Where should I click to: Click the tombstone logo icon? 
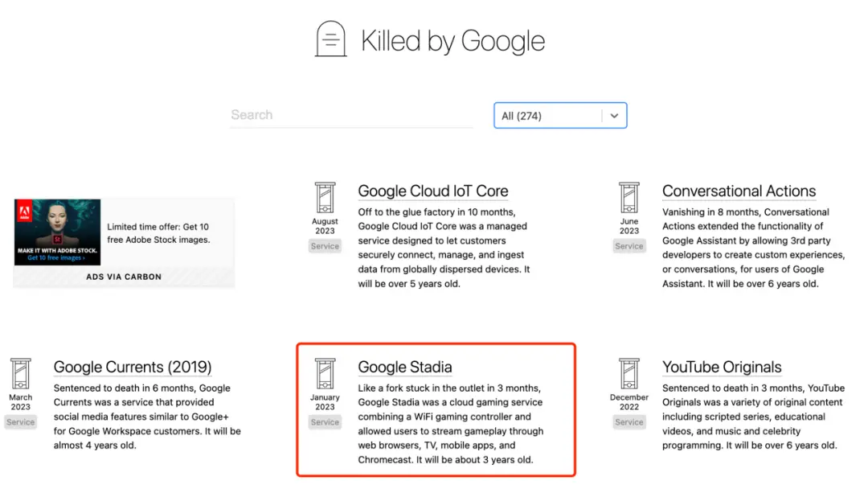pyautogui.click(x=330, y=39)
